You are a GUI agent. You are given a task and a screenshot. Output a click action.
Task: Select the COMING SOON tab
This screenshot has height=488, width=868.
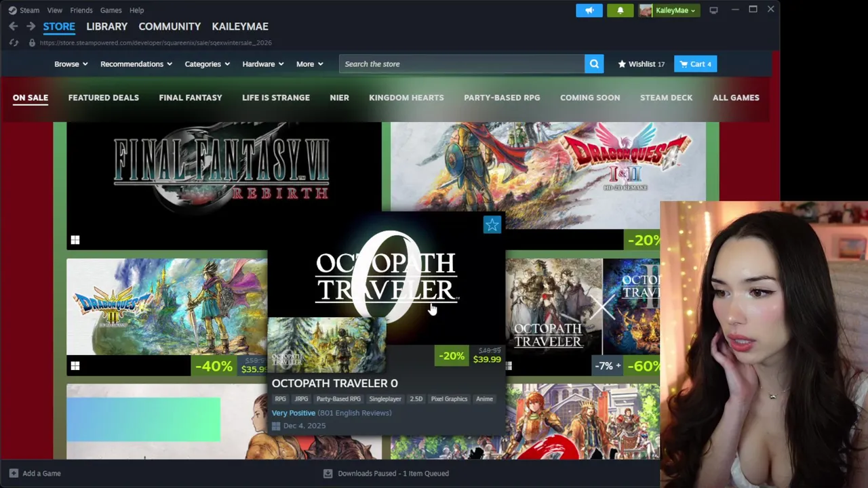590,98
